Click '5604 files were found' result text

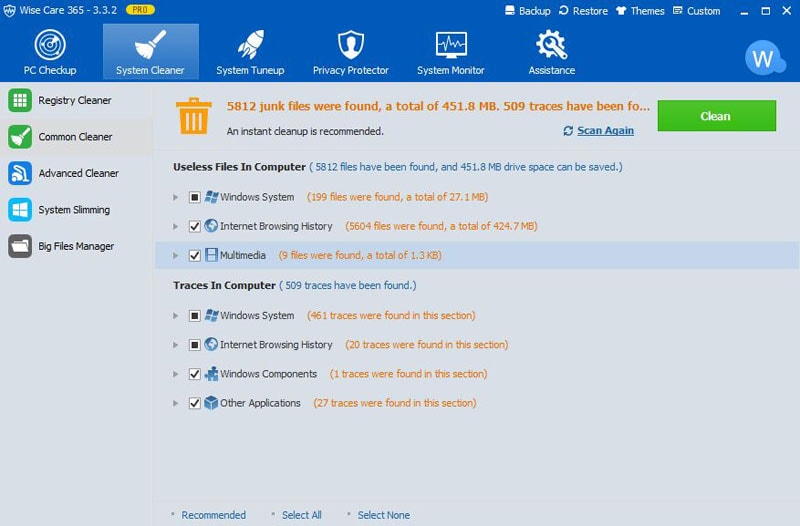[x=441, y=226]
